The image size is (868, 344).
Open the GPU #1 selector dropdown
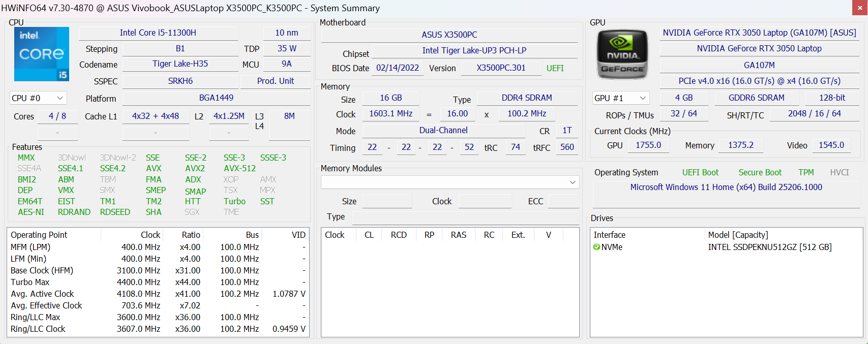pyautogui.click(x=621, y=98)
